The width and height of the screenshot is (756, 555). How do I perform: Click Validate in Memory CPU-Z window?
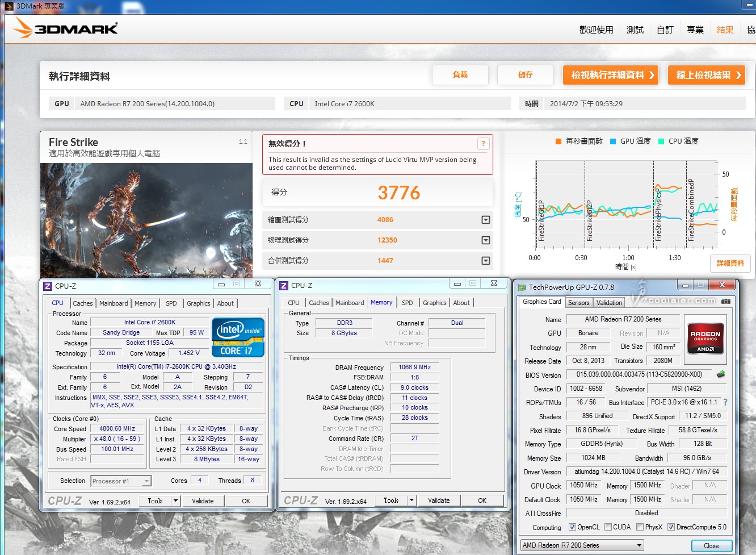pos(439,500)
